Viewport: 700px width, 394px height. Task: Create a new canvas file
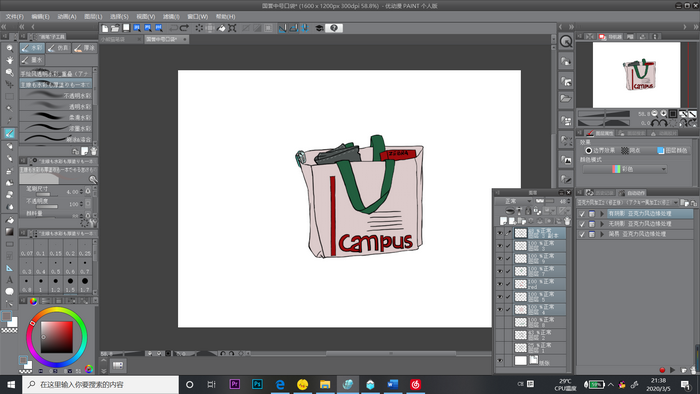pyautogui.click(x=105, y=28)
